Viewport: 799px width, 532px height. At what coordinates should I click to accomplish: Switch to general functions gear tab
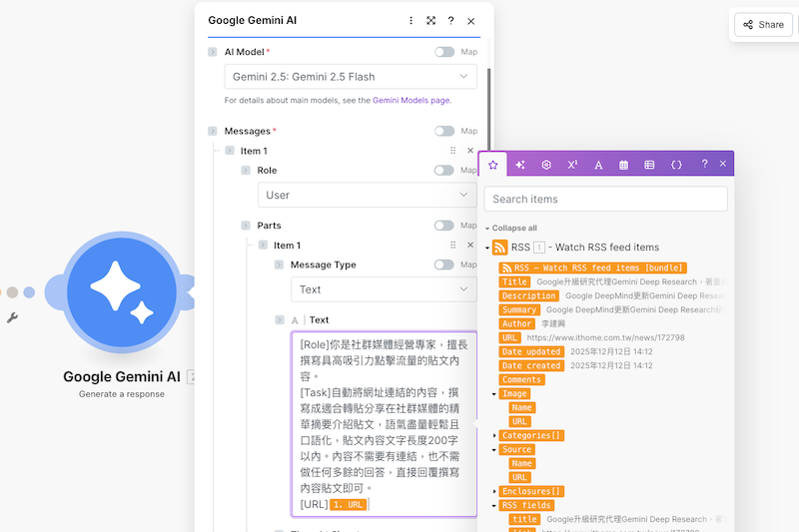coord(546,164)
